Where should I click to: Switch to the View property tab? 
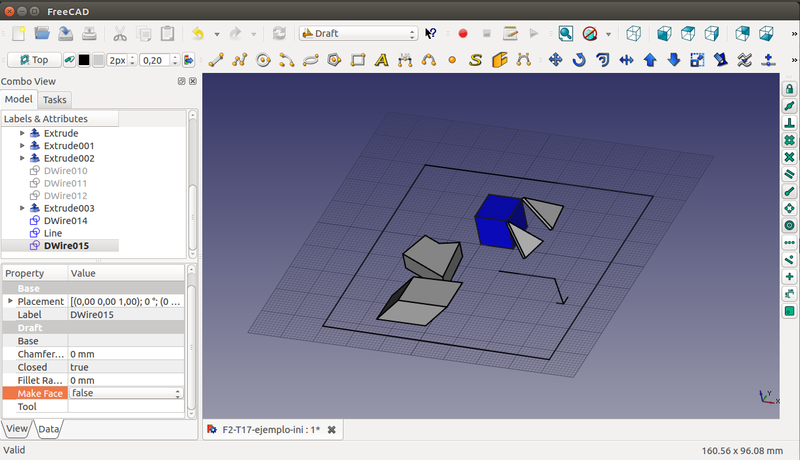(x=17, y=429)
